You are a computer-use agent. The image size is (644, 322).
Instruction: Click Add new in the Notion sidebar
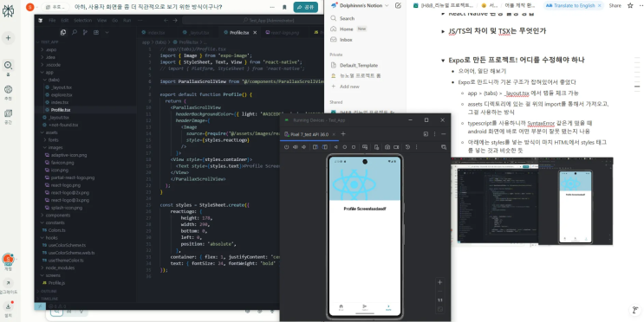point(349,87)
